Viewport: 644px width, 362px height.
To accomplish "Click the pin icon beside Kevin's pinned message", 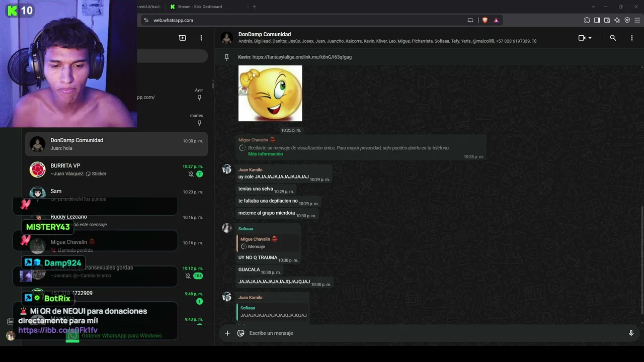I will (227, 57).
